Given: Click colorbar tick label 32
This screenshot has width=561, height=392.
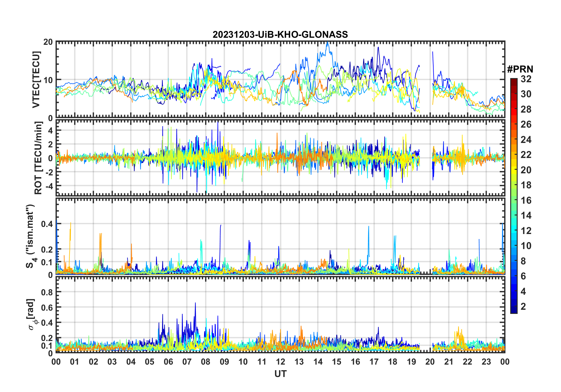Looking at the screenshot, I should pos(526,79).
